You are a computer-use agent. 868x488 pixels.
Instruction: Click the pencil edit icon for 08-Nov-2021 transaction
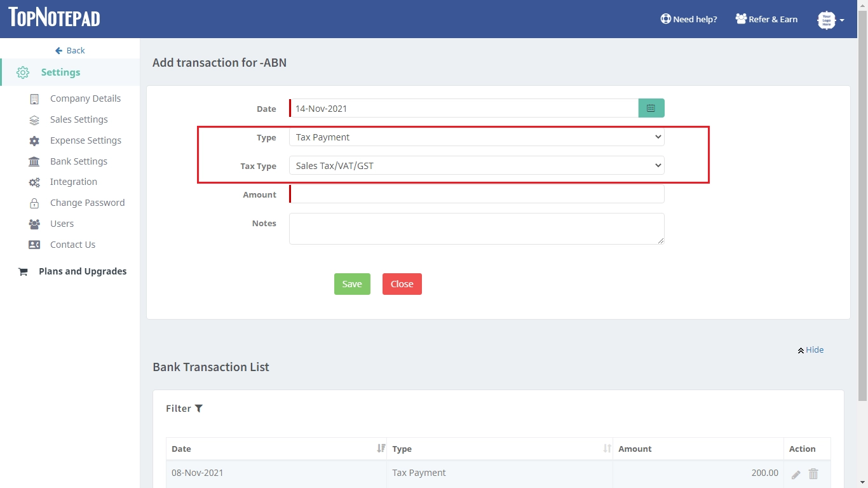796,474
